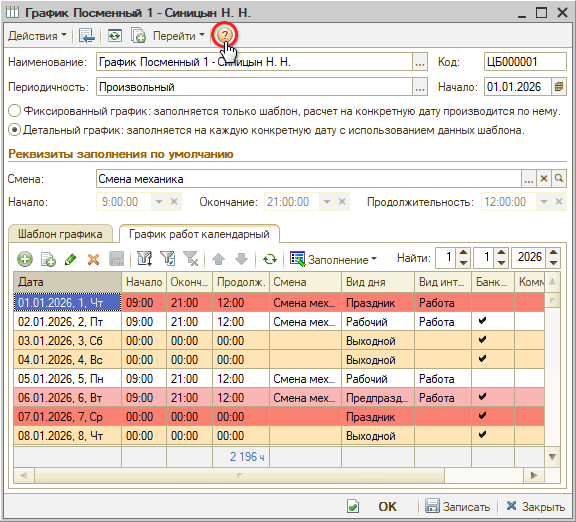Click the magnifier icon in Смена field
This screenshot has height=522, width=576.
pos(559,179)
